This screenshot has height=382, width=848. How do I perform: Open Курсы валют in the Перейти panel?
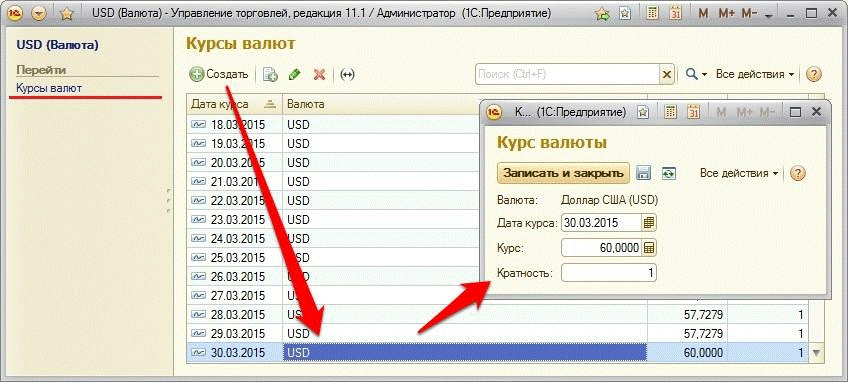point(49,88)
